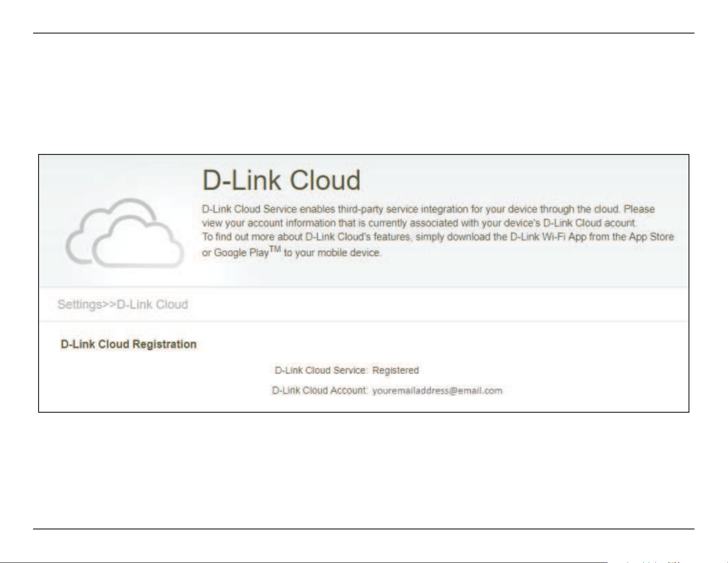
Task: Click the "D-Link Cloud Service:" label
Action: pyautogui.click(x=321, y=370)
